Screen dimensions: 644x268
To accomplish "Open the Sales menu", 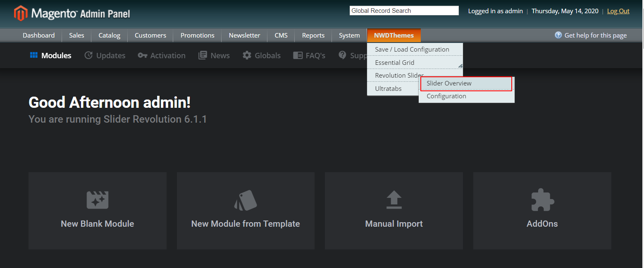I will tap(76, 36).
